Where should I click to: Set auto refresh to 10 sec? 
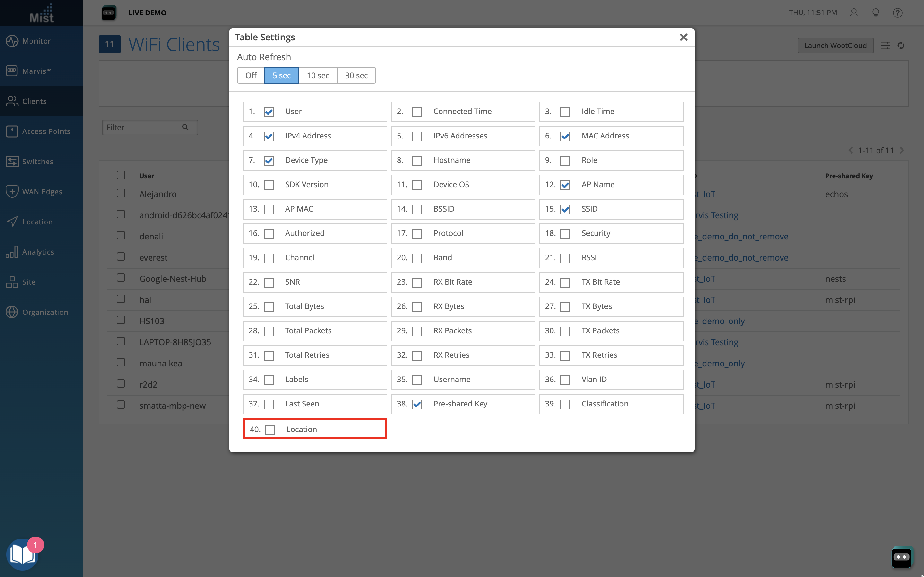[318, 76]
